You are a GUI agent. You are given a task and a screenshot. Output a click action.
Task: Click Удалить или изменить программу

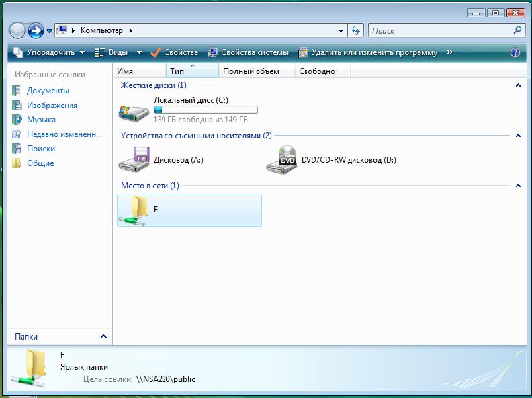tap(367, 52)
